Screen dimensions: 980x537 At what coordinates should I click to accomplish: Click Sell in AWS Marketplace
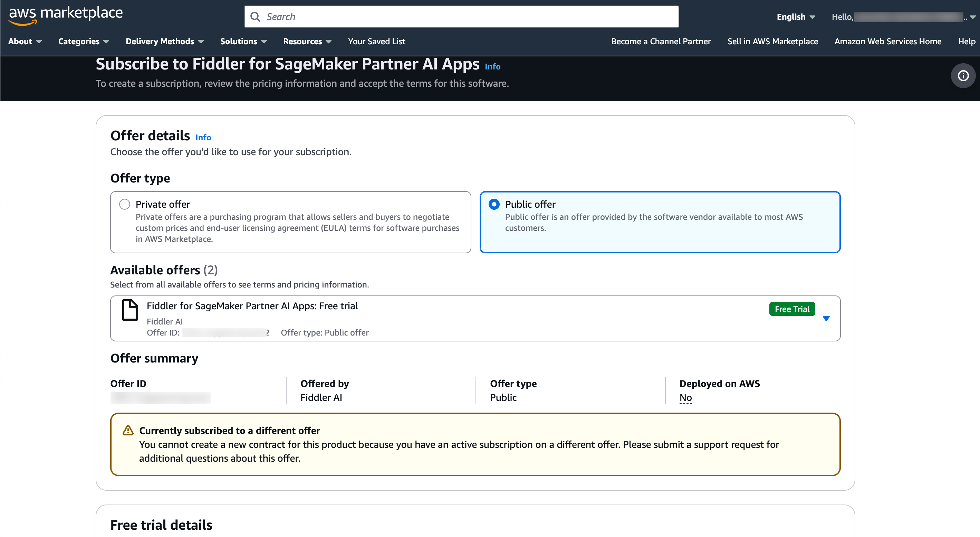click(x=772, y=41)
